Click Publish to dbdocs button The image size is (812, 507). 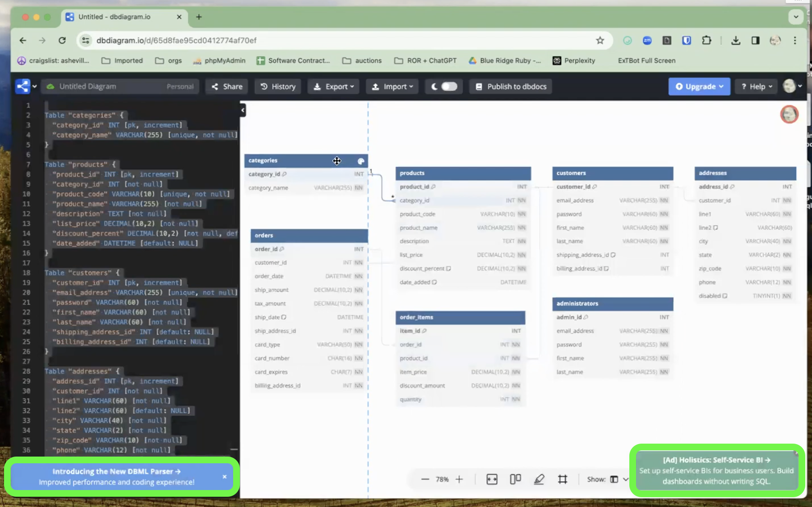511,87
